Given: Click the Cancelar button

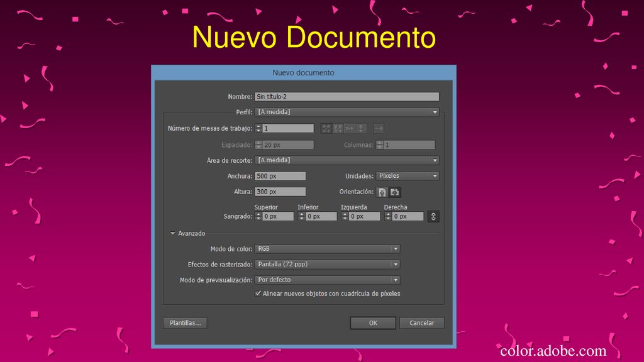Looking at the screenshot, I should [422, 323].
